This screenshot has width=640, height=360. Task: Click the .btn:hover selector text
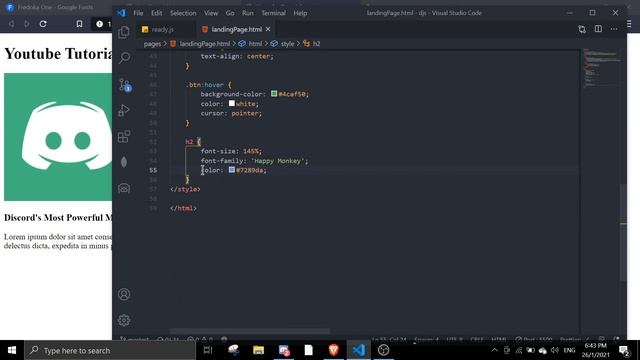(x=204, y=85)
